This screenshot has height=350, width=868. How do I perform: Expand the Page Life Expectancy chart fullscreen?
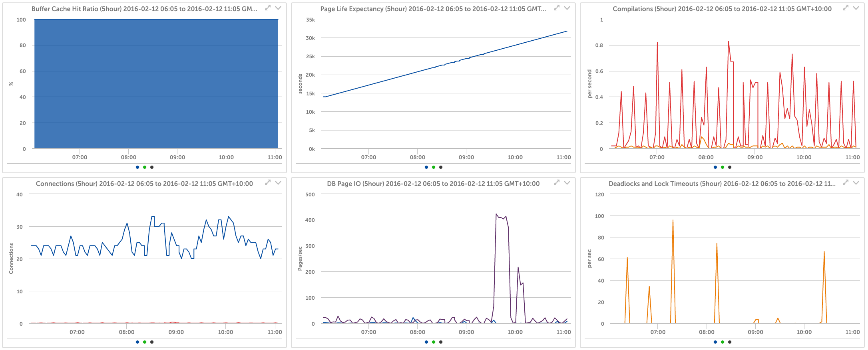pos(557,8)
